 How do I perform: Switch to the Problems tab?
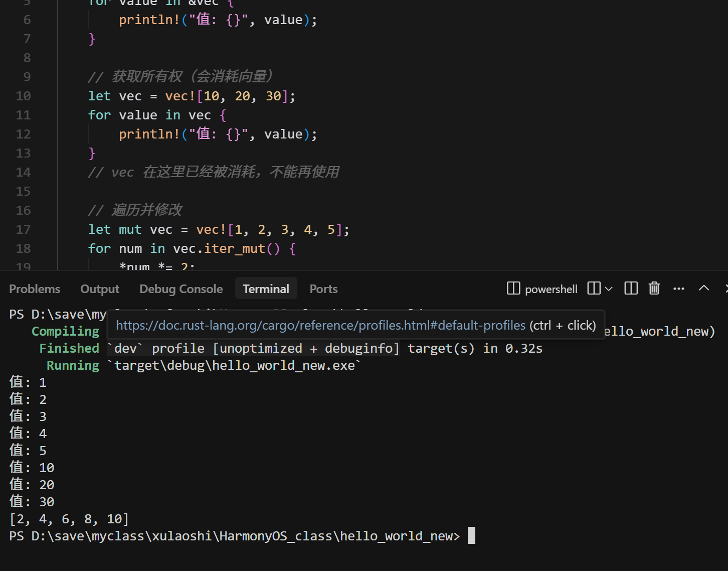pos(35,289)
